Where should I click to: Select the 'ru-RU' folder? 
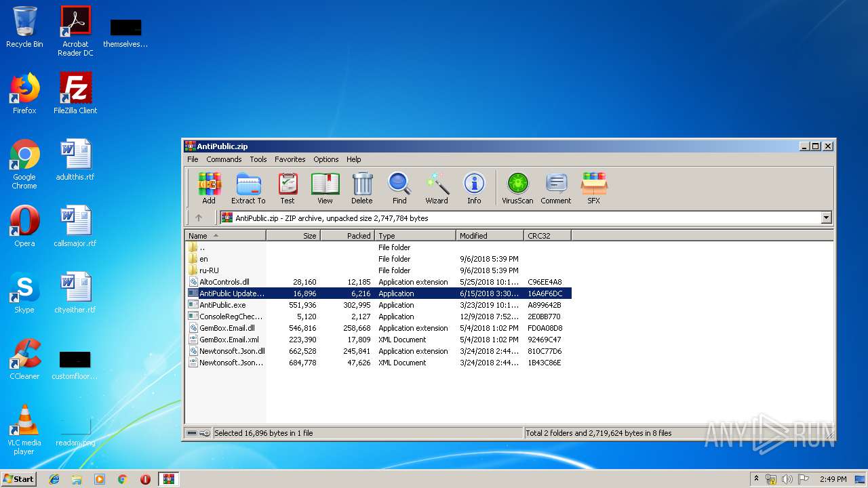(378, 270)
